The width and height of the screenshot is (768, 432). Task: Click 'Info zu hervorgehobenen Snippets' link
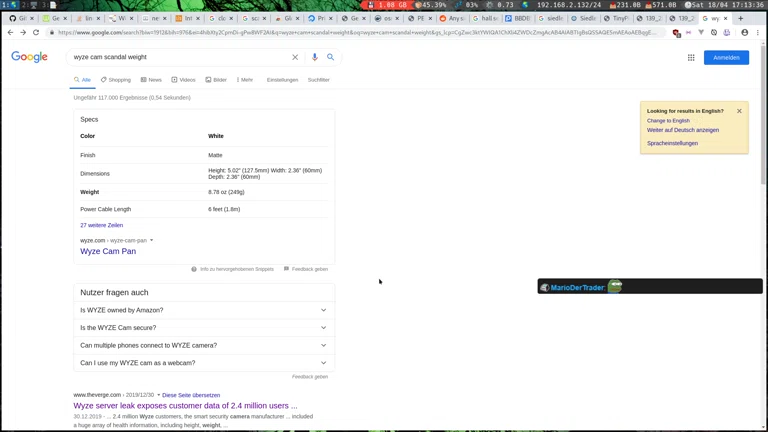tap(237, 269)
